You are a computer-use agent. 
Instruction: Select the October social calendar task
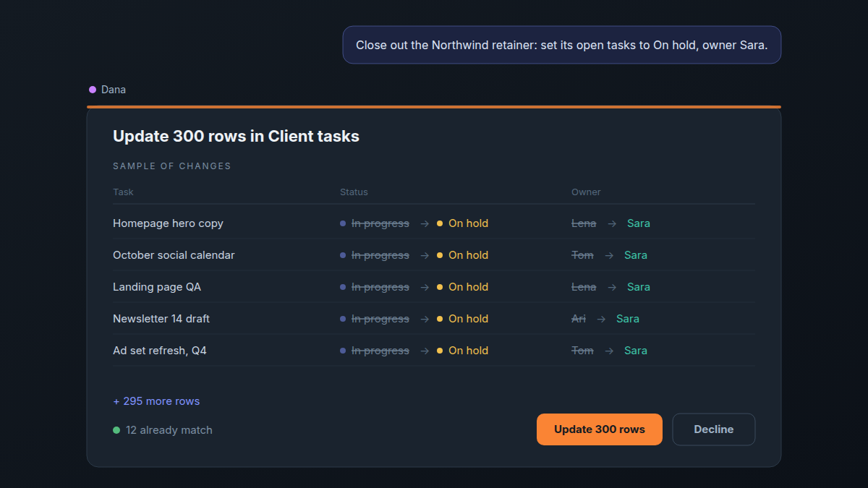174,255
